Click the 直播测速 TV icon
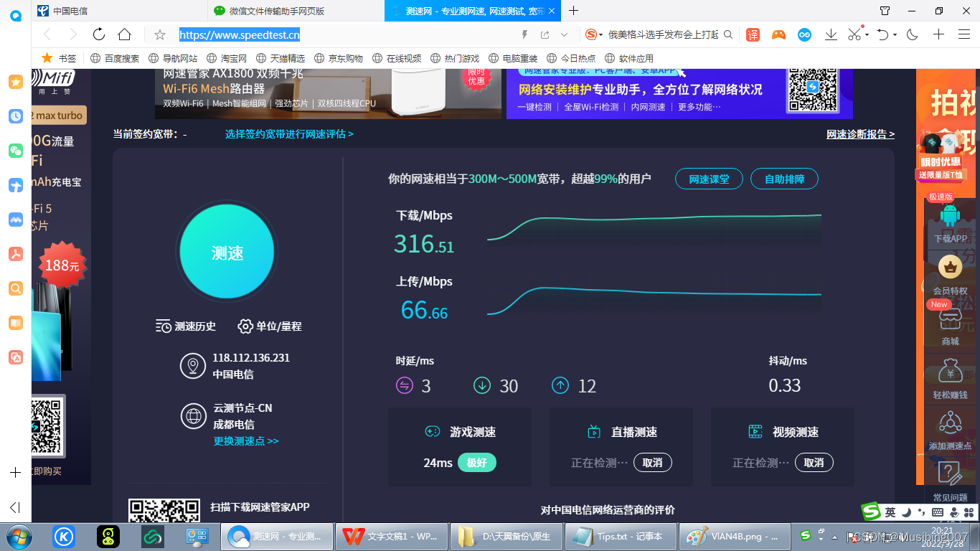This screenshot has height=551, width=980. (594, 432)
